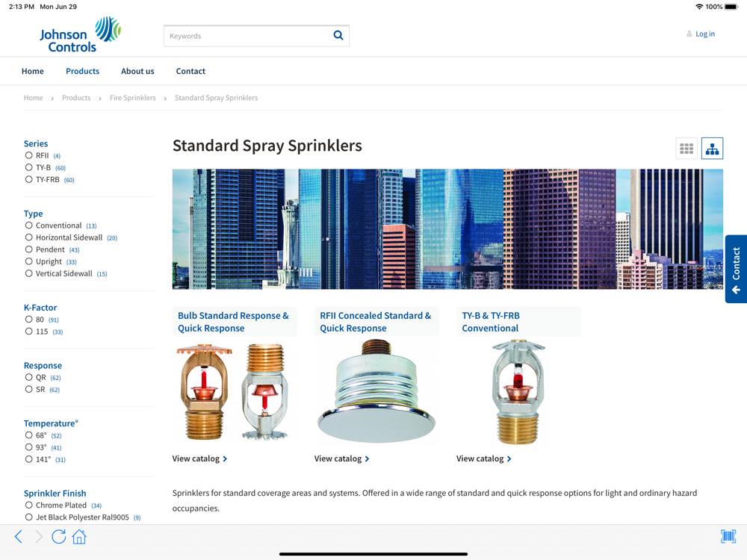Click the TY-B conventional sprinkler image
Screen dimensions: 747x560
(x=518, y=391)
